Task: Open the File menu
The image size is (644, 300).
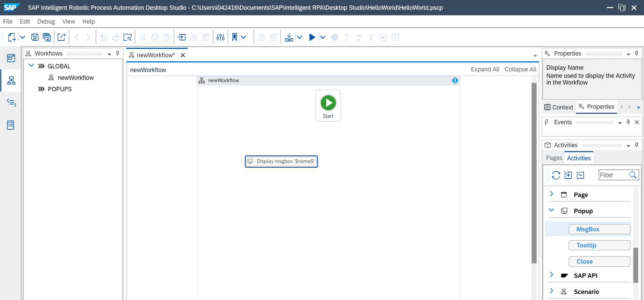Action: [8, 22]
